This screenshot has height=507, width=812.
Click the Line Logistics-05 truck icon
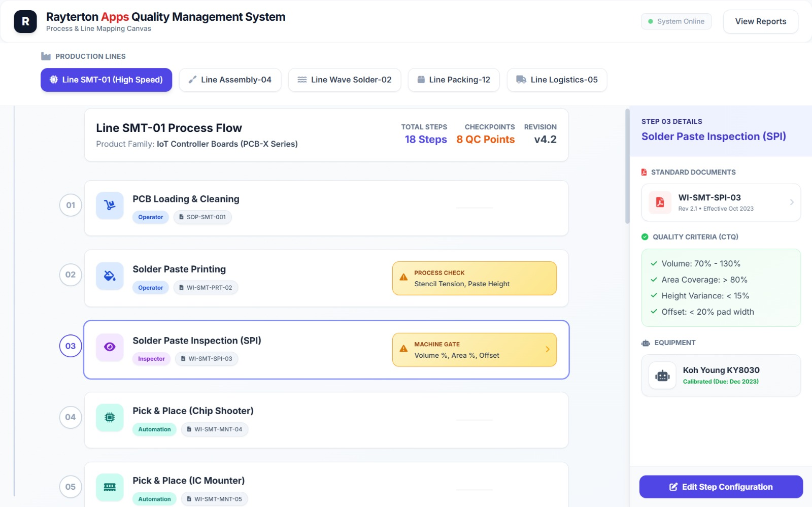click(520, 79)
